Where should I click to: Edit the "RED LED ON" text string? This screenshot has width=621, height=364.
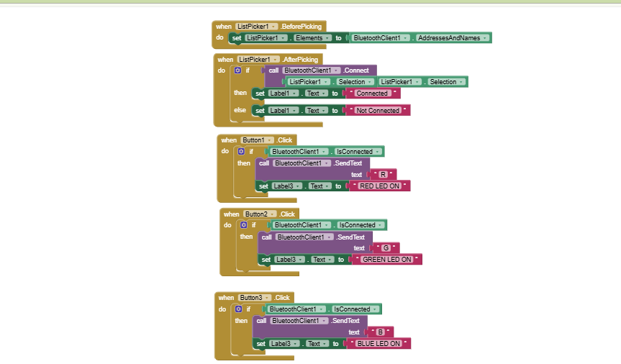click(380, 186)
